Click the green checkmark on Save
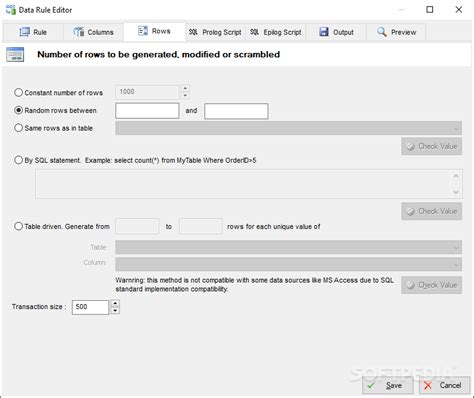This screenshot has height=398, width=474. pyautogui.click(x=372, y=386)
